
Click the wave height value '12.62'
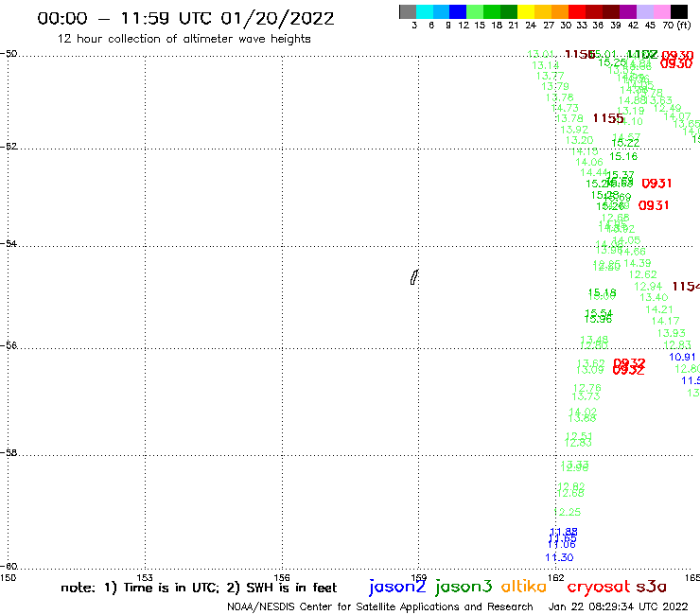(x=642, y=274)
